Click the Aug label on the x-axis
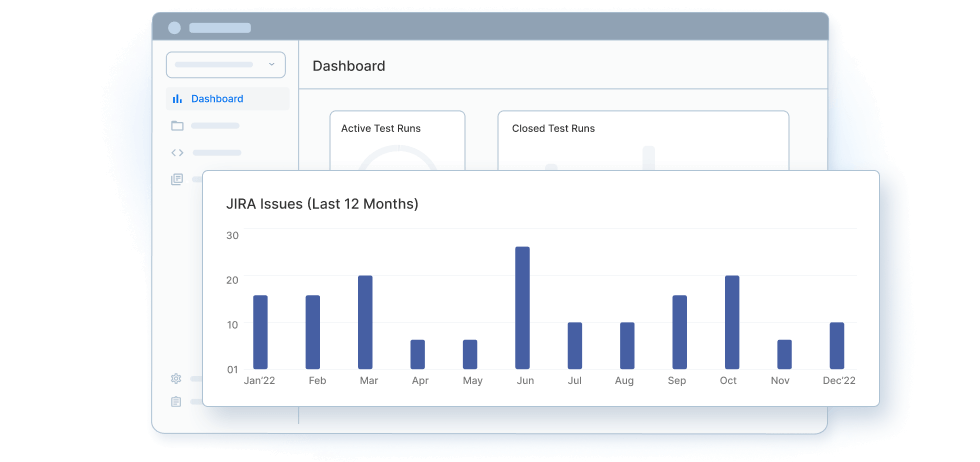Image resolution: width=980 pixels, height=462 pixels. pyautogui.click(x=626, y=381)
